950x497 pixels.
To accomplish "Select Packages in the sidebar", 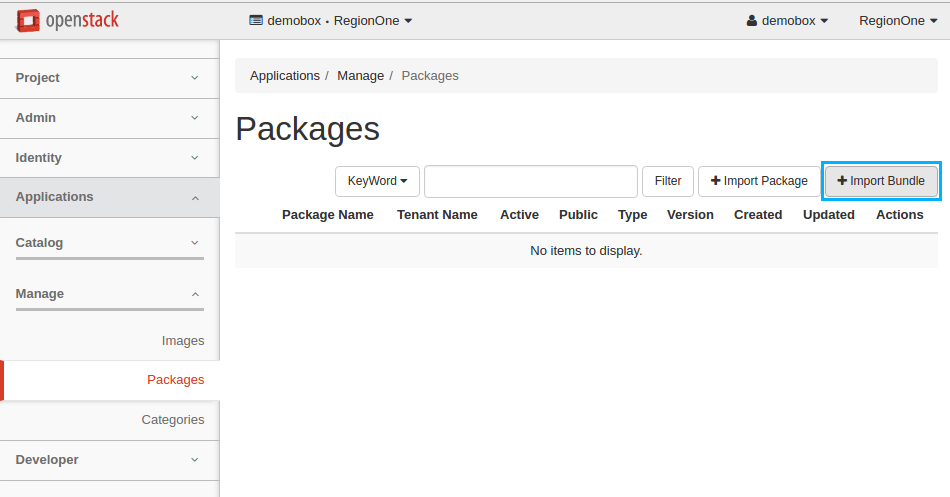I will tap(175, 380).
